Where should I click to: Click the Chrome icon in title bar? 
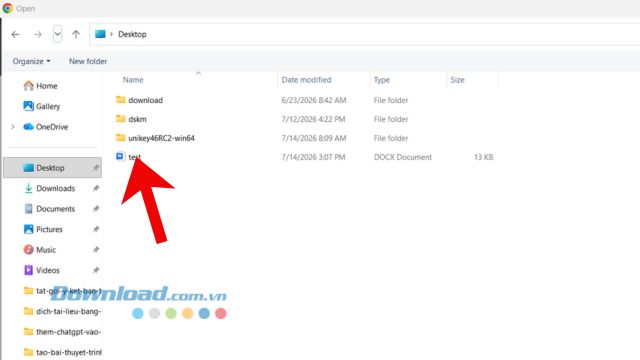tap(7, 8)
